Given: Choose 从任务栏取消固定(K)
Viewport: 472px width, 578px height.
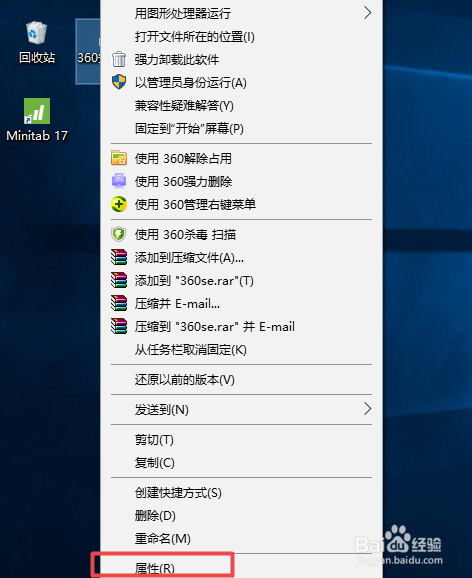Looking at the screenshot, I should click(x=242, y=349).
